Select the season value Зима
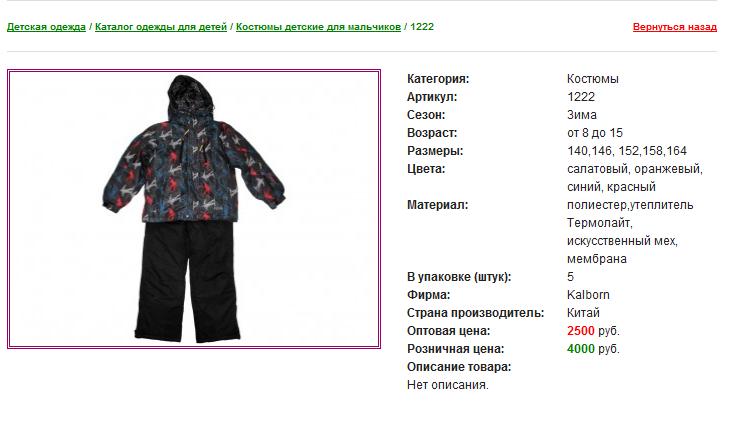Viewport: 748px width, 422px height. click(582, 115)
